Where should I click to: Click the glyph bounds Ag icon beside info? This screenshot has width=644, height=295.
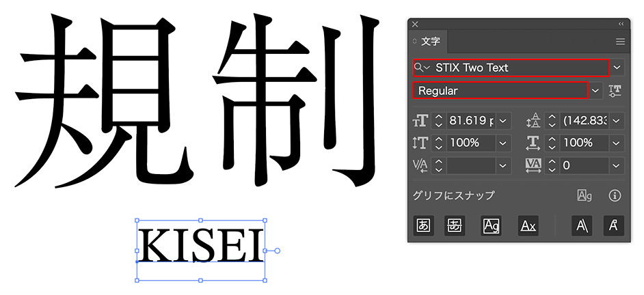click(585, 196)
